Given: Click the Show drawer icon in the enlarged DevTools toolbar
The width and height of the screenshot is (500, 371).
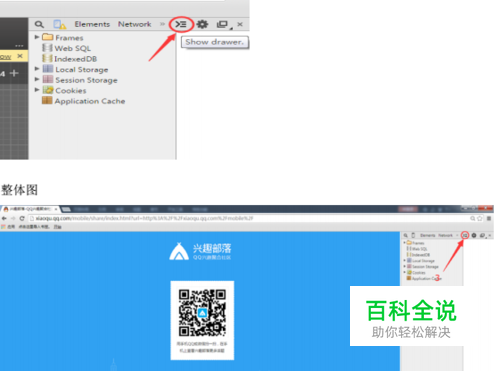Looking at the screenshot, I should (x=181, y=24).
